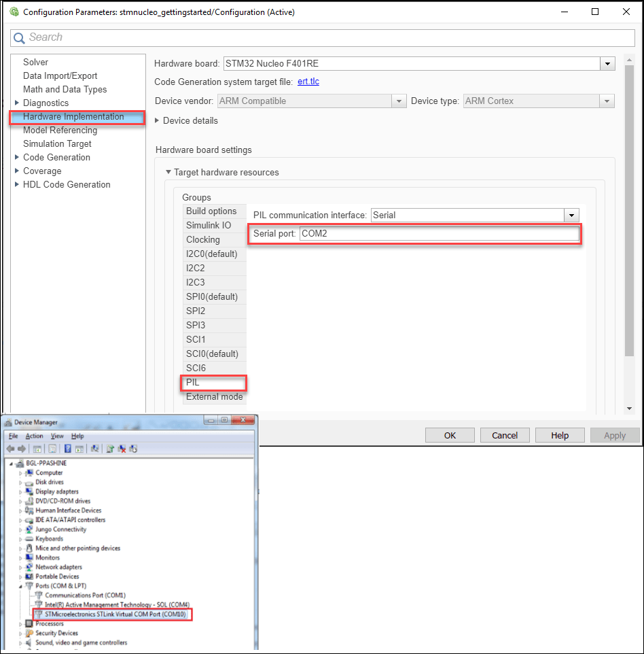
Task: Expand Code Generation in the left tree
Action: [x=17, y=158]
